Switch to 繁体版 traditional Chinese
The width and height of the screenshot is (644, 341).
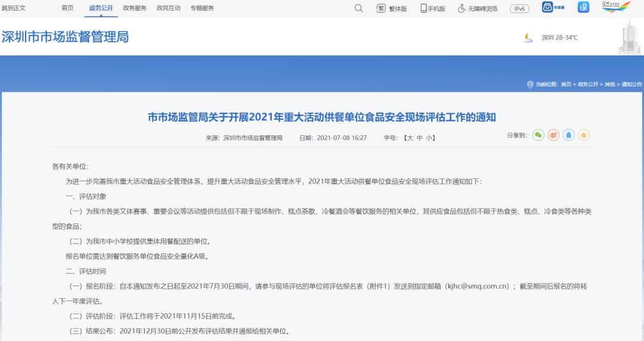point(392,8)
